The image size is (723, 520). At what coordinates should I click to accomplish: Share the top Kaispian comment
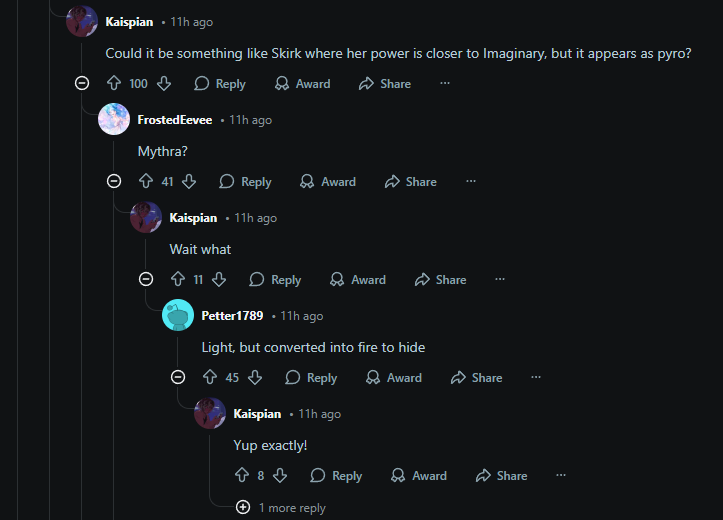[x=385, y=84]
